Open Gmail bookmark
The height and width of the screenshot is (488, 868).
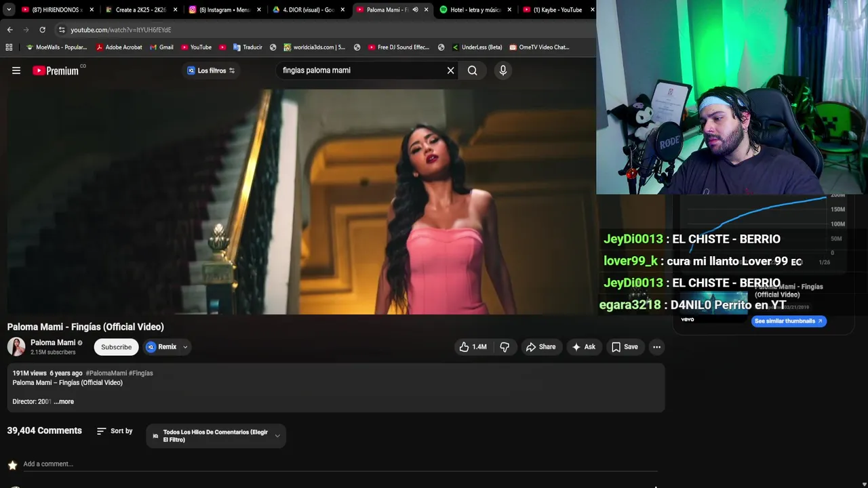coord(161,47)
